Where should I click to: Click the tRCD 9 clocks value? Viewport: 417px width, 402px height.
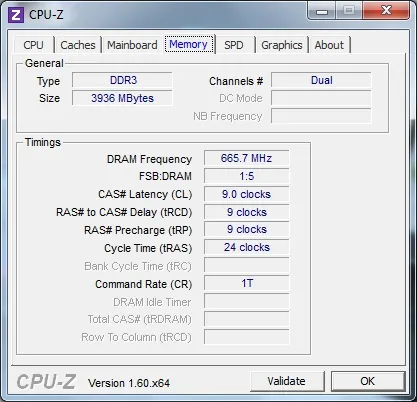tap(247, 212)
